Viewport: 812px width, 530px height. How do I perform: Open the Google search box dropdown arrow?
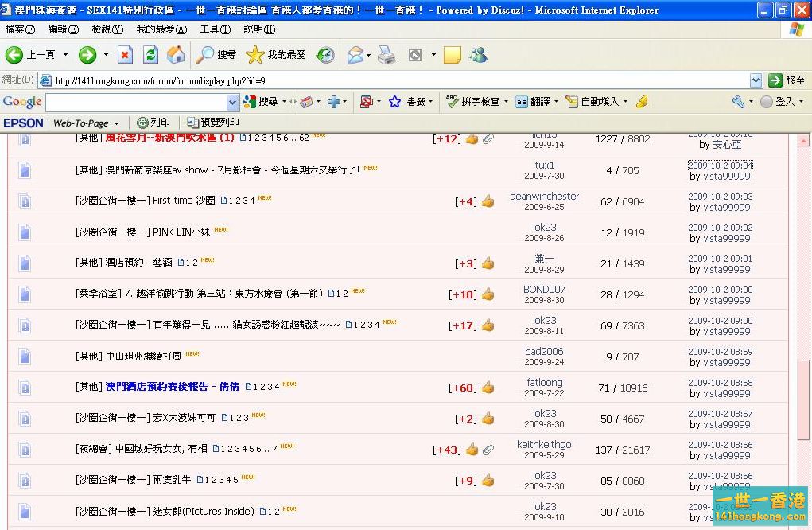pyautogui.click(x=232, y=102)
